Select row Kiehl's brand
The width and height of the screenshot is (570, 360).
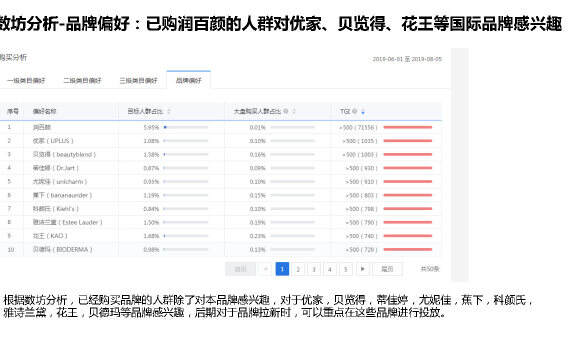point(220,209)
